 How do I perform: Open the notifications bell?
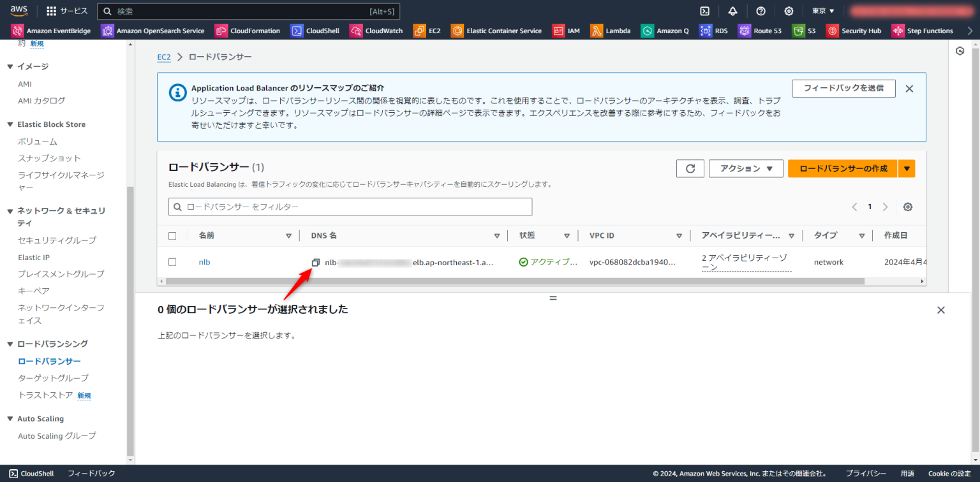pyautogui.click(x=732, y=11)
